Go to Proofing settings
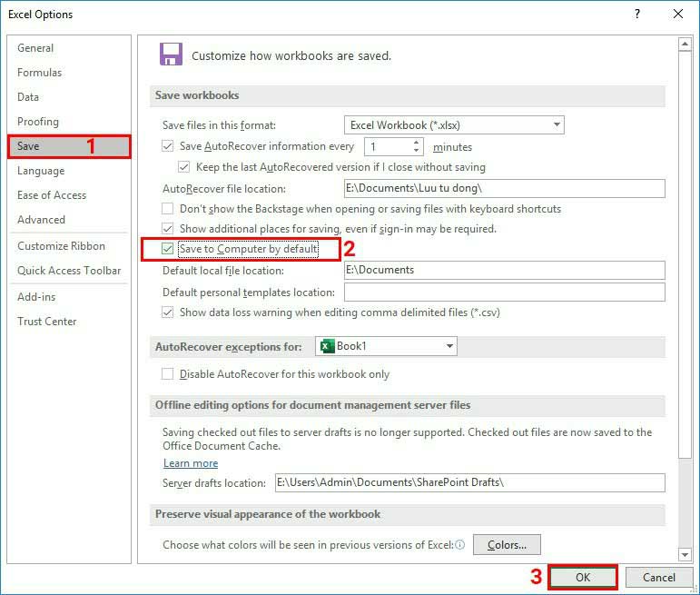The height and width of the screenshot is (595, 700). coord(38,122)
